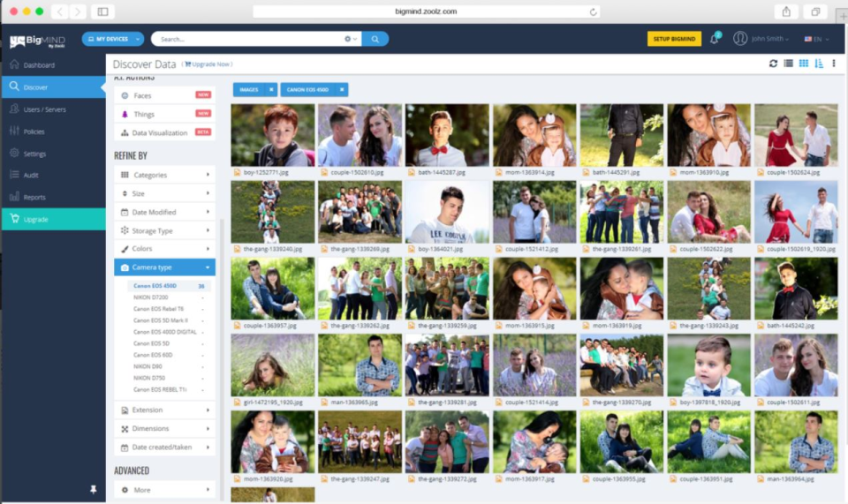The image size is (848, 504).
Task: Expand the Date Modified filter
Action: [x=164, y=212]
